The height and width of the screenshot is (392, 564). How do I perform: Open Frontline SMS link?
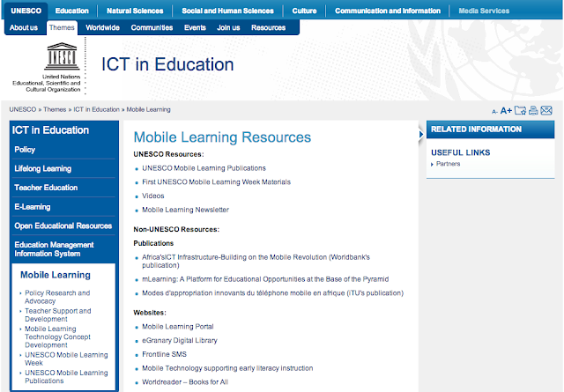(165, 354)
